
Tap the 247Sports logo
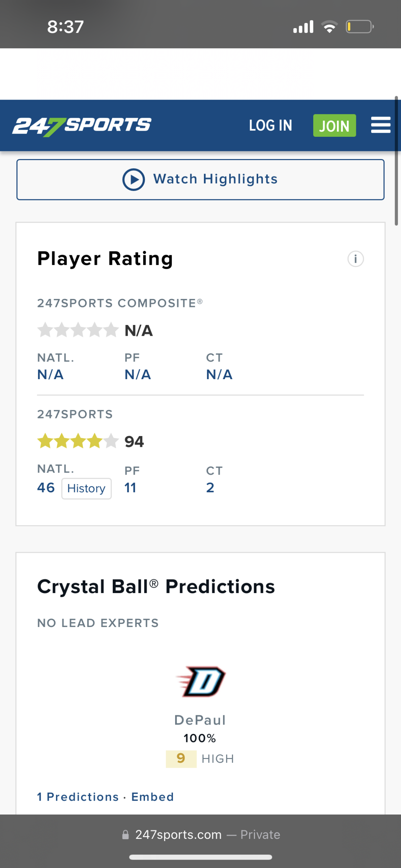[82, 126]
